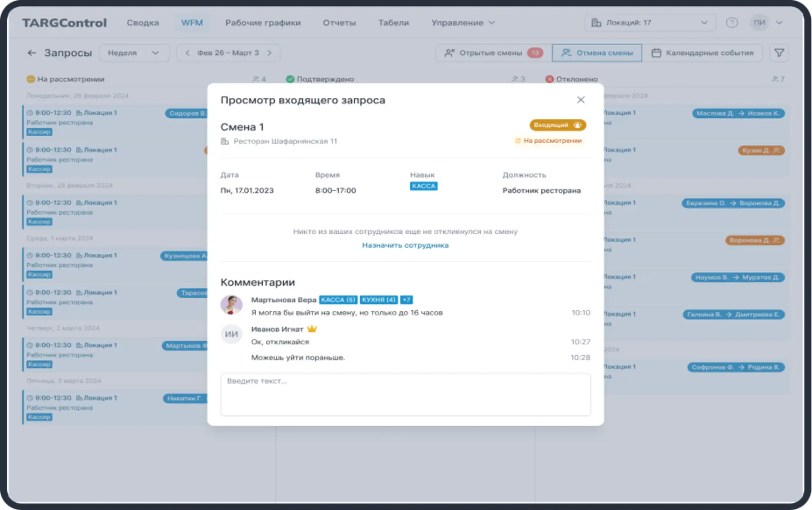Image resolution: width=812 pixels, height=510 pixels.
Task: Click Мартынова Вера's avatar photo
Action: tap(231, 305)
